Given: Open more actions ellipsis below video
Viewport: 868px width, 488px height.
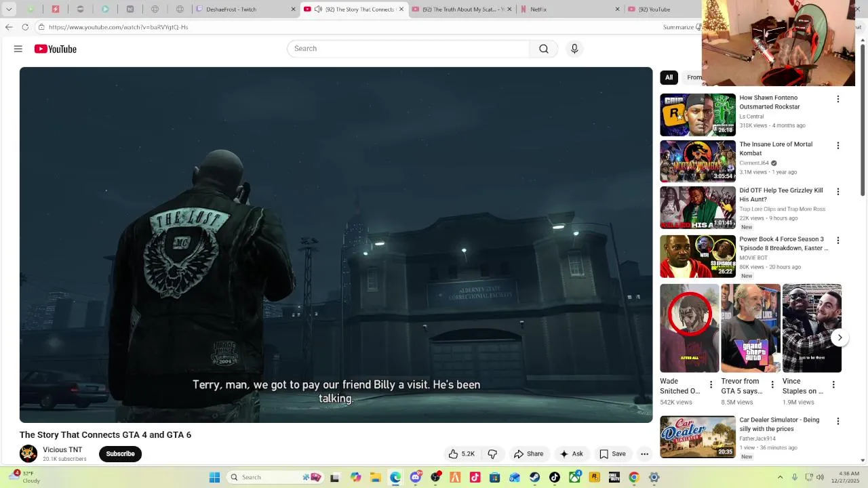Looking at the screenshot, I should 645,454.
